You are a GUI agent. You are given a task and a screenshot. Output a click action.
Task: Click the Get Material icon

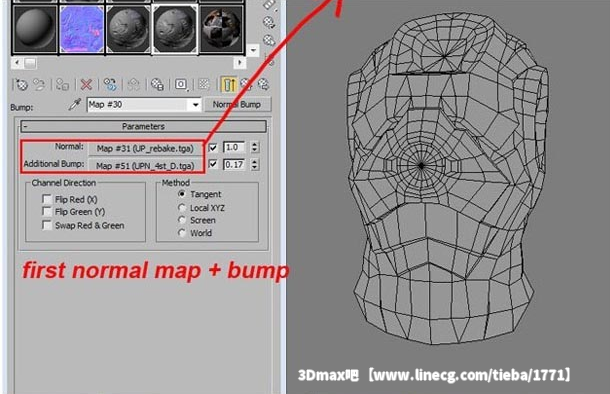pos(21,84)
